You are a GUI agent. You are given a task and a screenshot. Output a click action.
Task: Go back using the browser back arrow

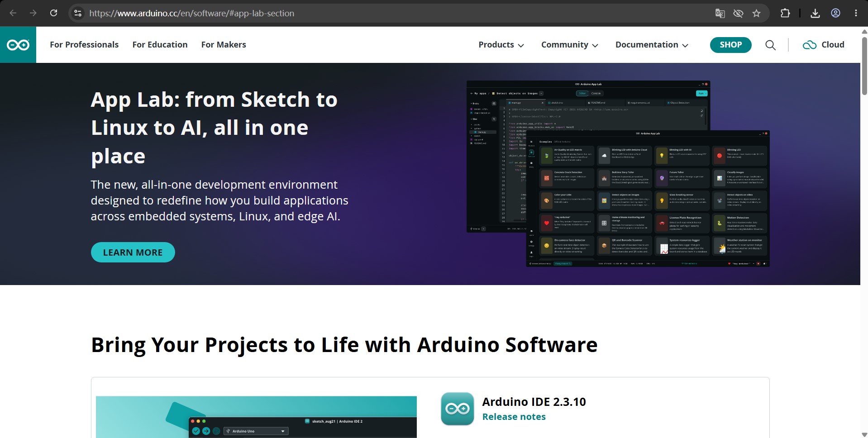(x=13, y=13)
